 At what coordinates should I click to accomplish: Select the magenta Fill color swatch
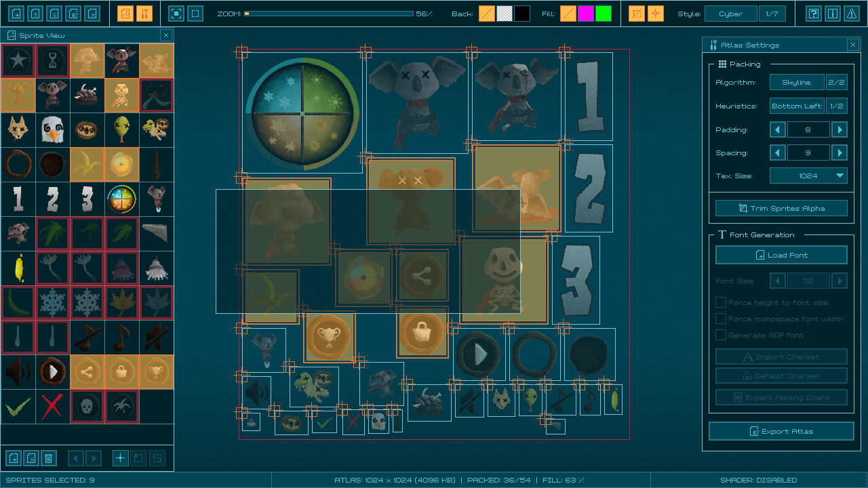click(x=587, y=13)
